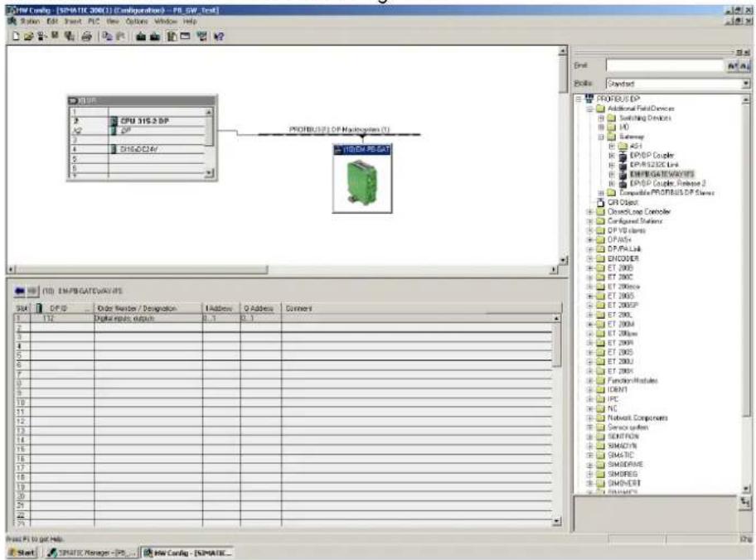This screenshot has width=756, height=560.
Task: Select the DP/PA Link folder
Action: (624, 249)
